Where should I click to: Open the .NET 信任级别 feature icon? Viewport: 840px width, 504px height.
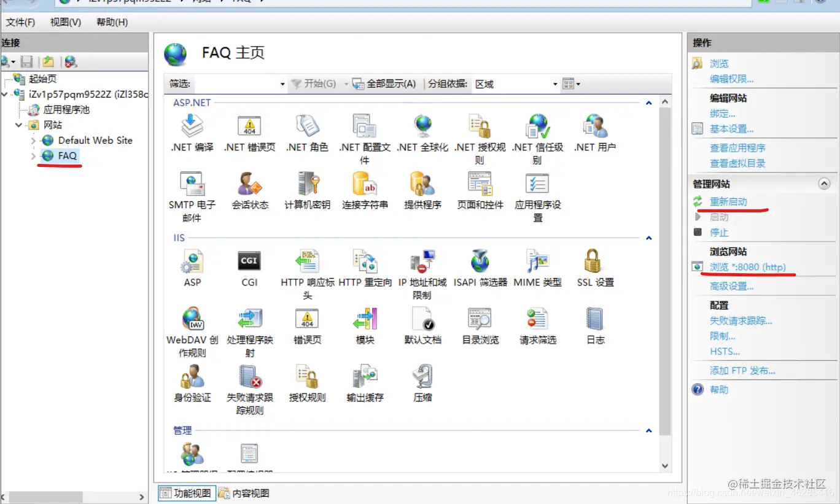(538, 126)
